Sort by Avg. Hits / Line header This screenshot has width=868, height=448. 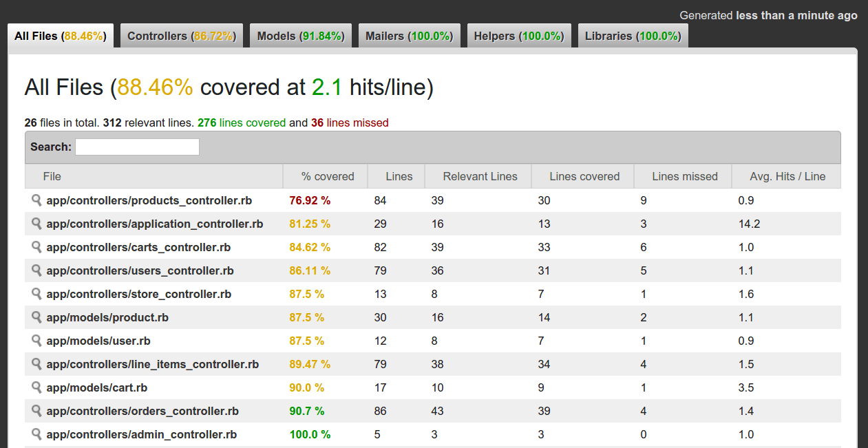(x=786, y=176)
